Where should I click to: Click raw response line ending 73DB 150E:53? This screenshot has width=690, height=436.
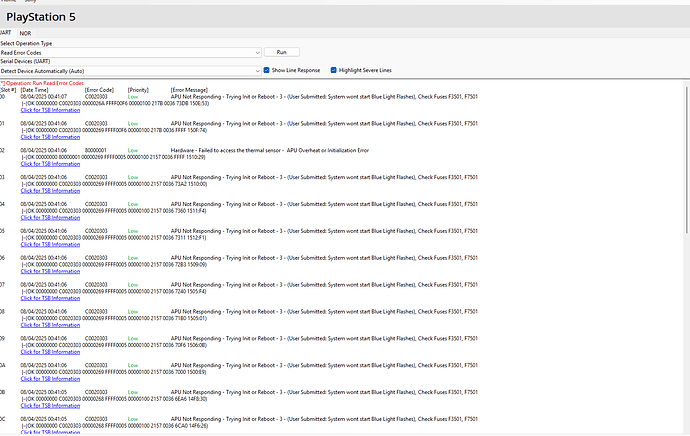tap(115, 104)
